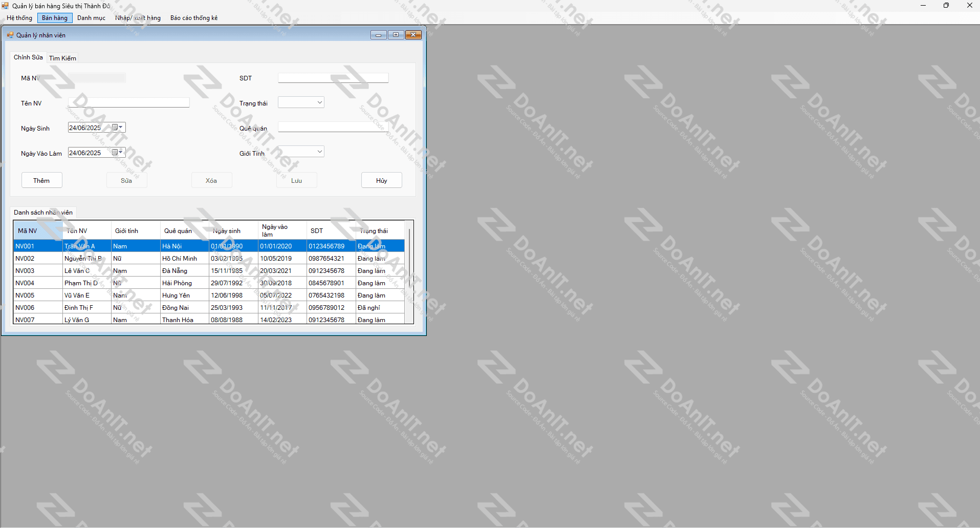Click the Thành Đô application title bar icon
980x528 pixels.
coord(6,6)
